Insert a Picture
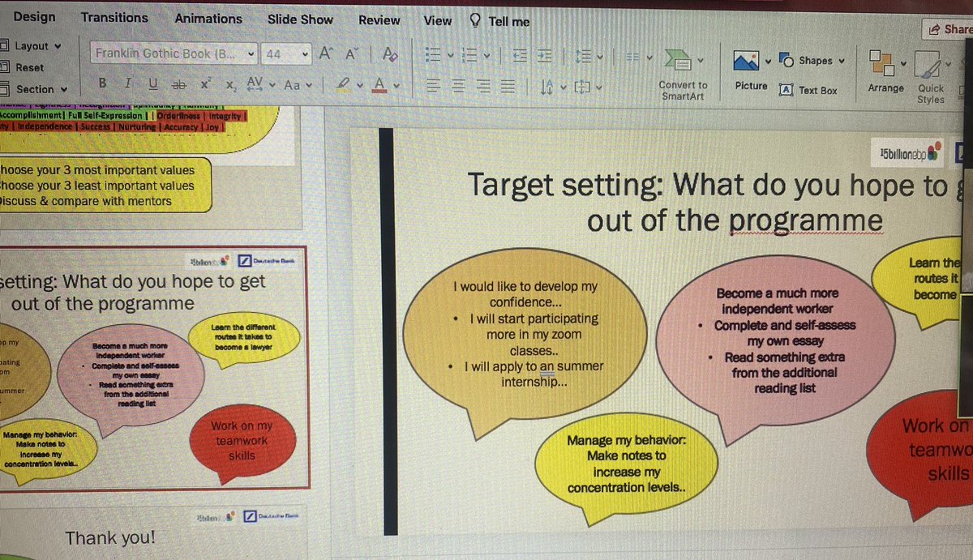This screenshot has height=560, width=973. pyautogui.click(x=749, y=71)
